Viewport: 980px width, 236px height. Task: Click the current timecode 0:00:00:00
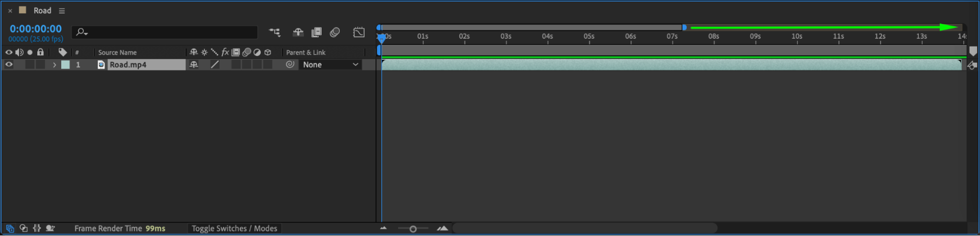36,29
